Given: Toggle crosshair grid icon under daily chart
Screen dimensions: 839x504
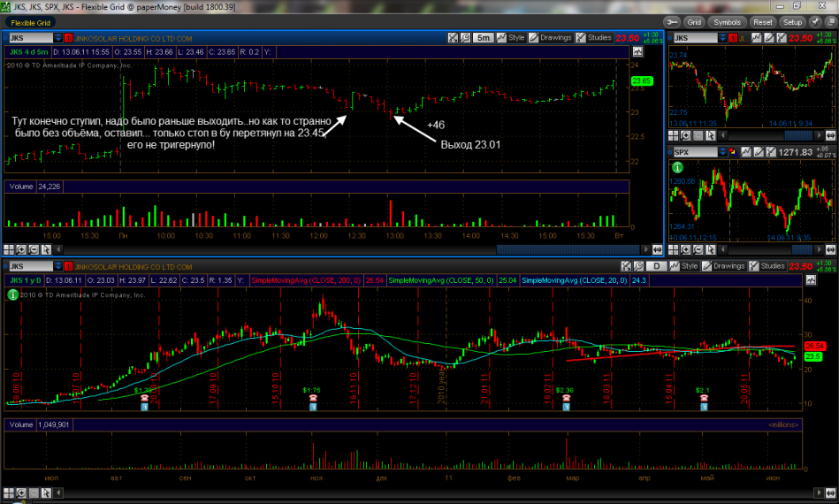Looking at the screenshot, I should 9,493.
